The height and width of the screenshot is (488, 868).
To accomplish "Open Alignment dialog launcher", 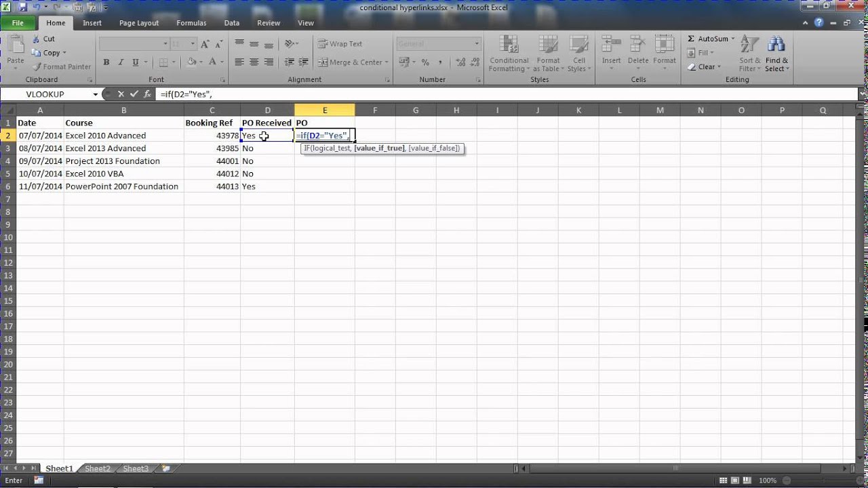I will tap(387, 80).
